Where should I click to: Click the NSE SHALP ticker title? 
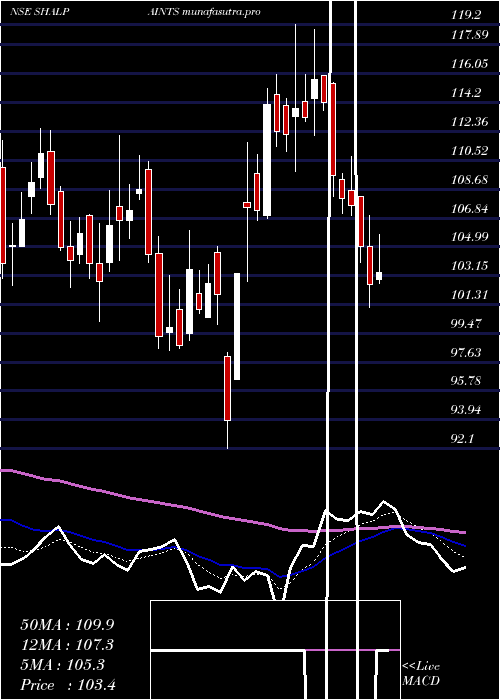coord(39,12)
